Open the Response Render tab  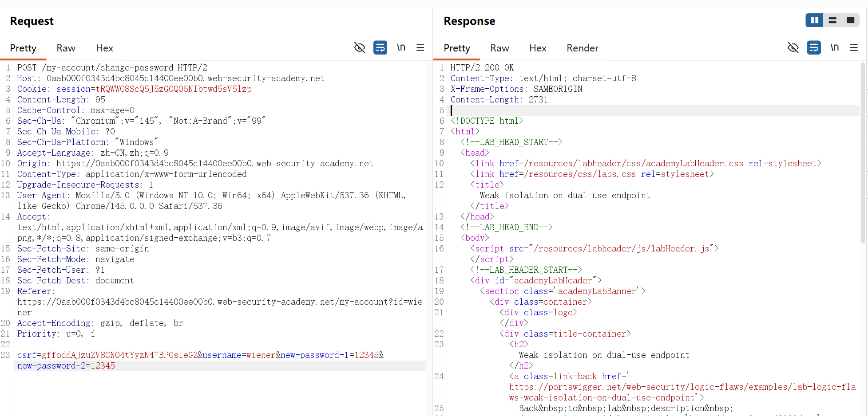coord(583,48)
